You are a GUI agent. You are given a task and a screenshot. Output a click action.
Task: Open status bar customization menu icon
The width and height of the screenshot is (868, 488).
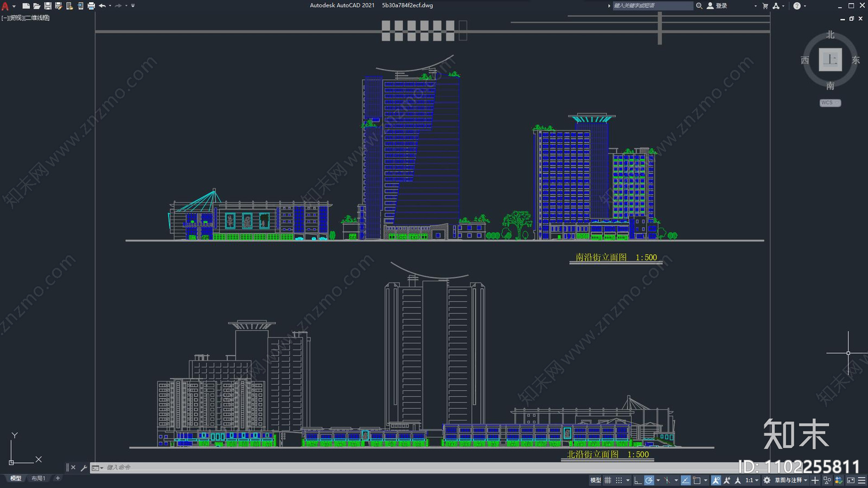click(862, 480)
